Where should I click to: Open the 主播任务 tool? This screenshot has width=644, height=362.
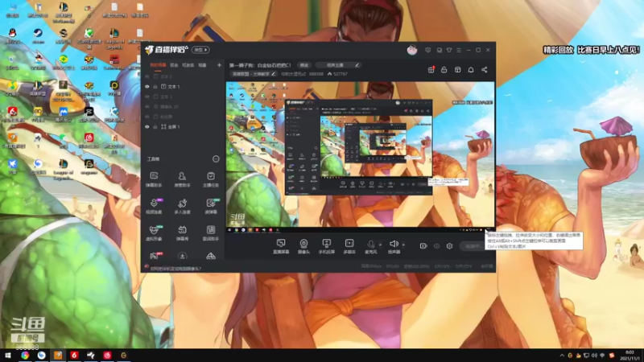[x=211, y=179]
